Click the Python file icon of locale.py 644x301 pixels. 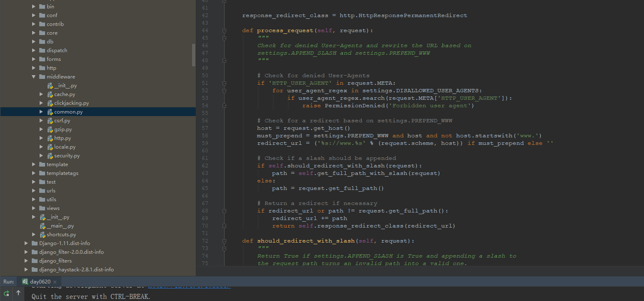[50, 147]
